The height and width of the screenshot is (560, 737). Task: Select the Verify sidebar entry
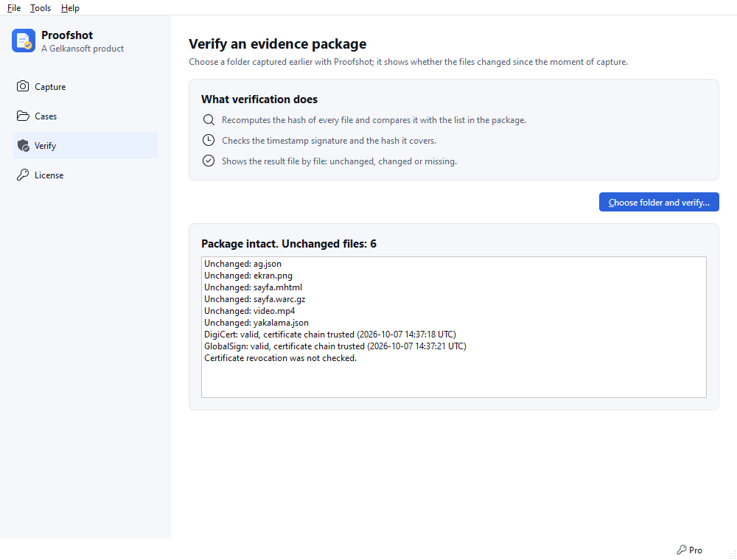click(85, 146)
